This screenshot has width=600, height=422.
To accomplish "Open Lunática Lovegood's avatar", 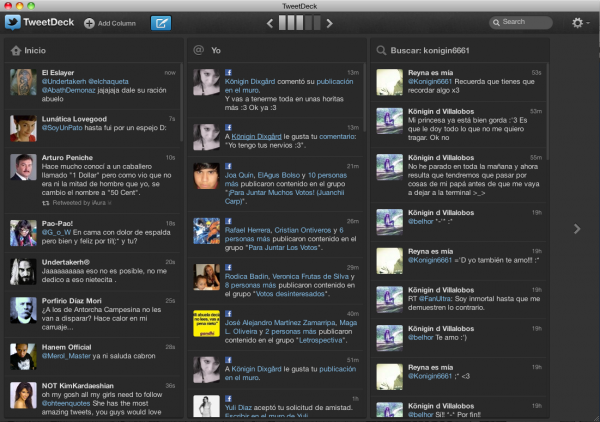I will point(23,128).
